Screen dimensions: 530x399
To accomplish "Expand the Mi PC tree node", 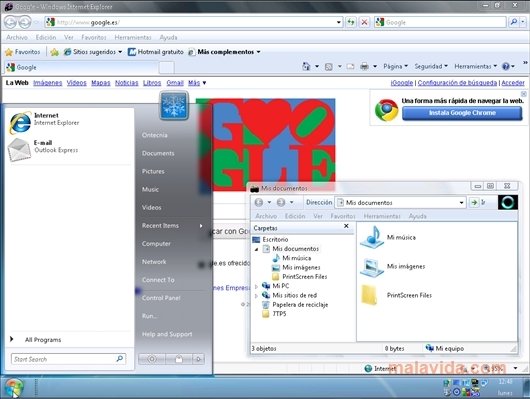I will click(x=256, y=286).
